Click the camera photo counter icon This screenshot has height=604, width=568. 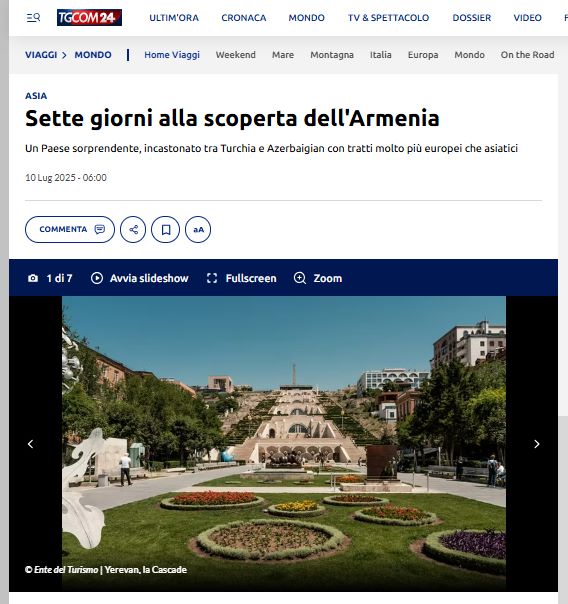pos(33,278)
